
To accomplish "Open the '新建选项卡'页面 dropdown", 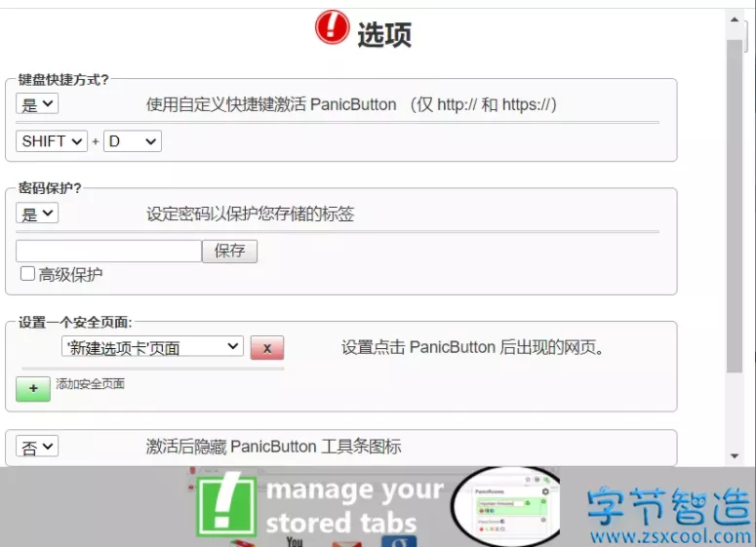I will (152, 346).
